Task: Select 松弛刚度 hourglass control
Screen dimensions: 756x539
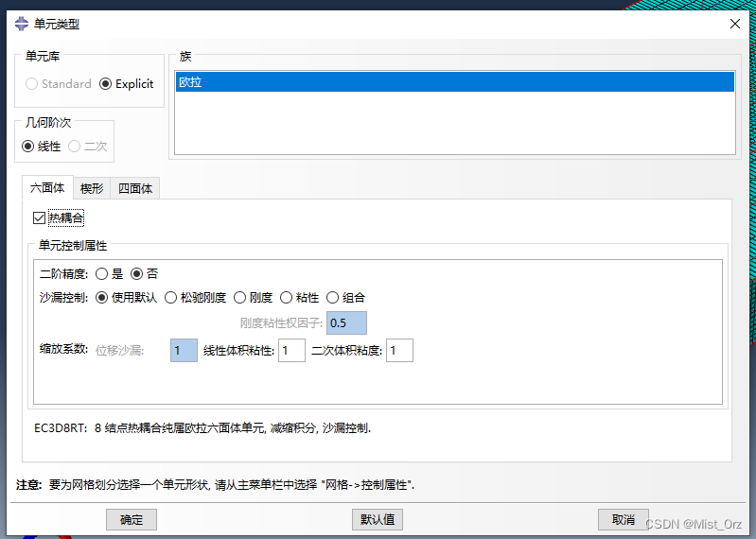Action: click(x=171, y=297)
